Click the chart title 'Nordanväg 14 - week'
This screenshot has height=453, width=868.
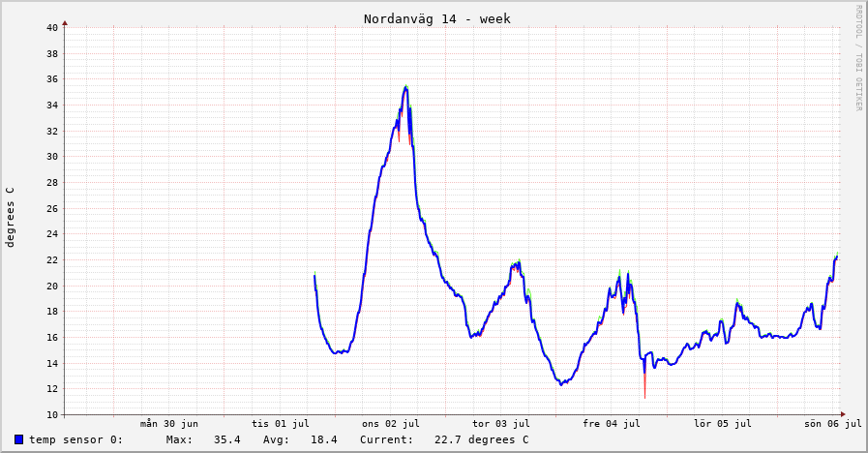click(436, 18)
